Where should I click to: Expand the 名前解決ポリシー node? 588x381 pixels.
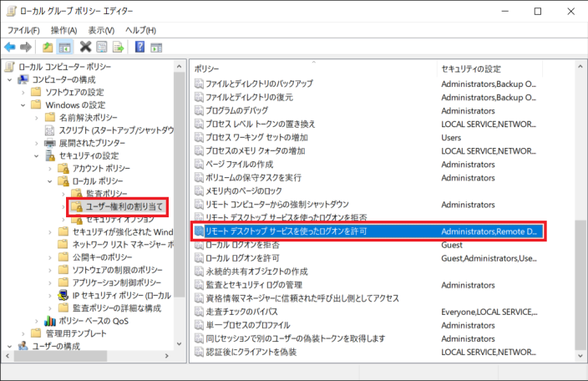(x=37, y=118)
